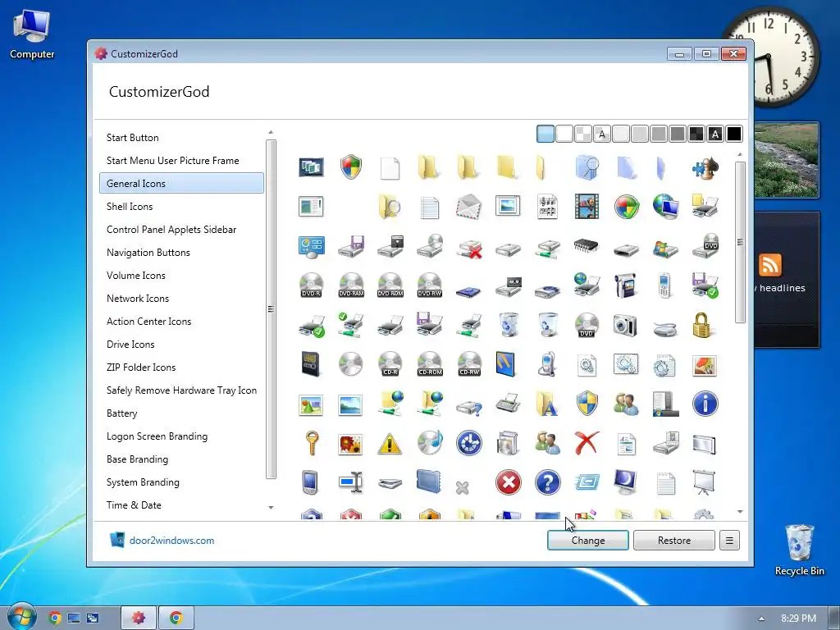Select the blue information circle icon
Viewport: 840px width, 630px height.
705,404
